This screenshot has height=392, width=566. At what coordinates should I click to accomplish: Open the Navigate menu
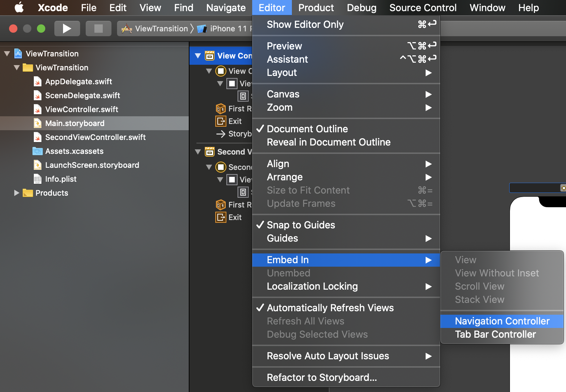coord(226,8)
